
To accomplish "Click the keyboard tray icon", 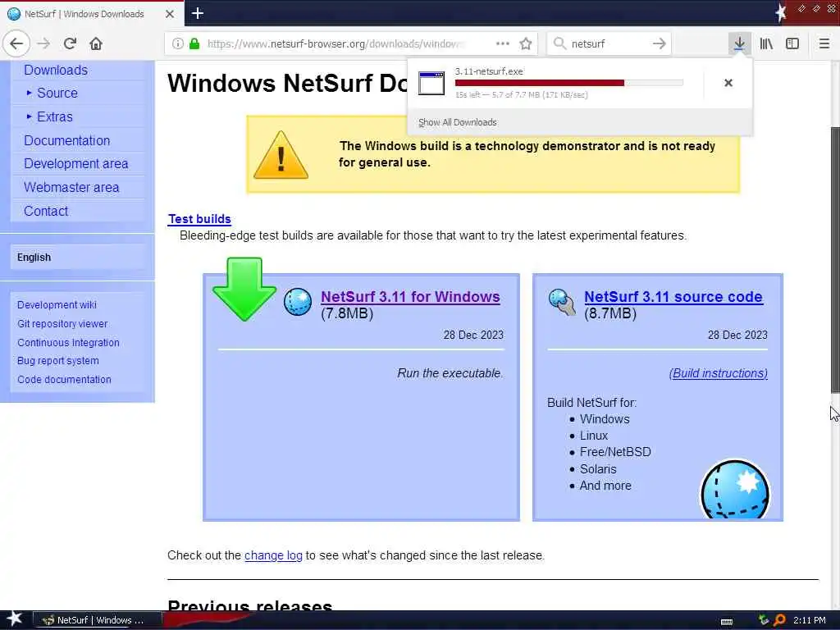I will coord(727,622).
